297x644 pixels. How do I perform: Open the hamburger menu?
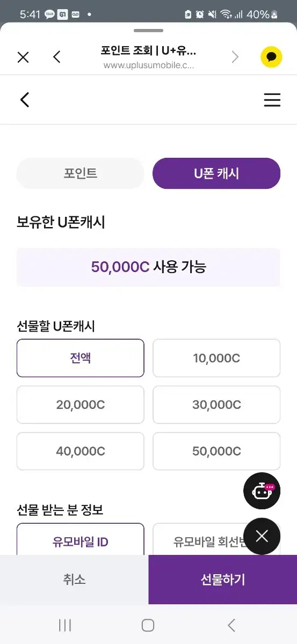coord(272,100)
